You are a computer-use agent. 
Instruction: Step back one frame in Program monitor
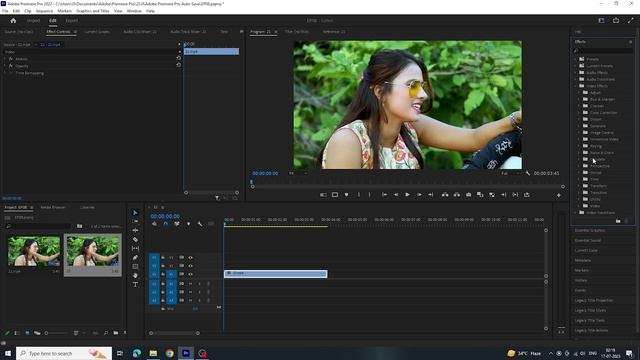pyautogui.click(x=396, y=195)
